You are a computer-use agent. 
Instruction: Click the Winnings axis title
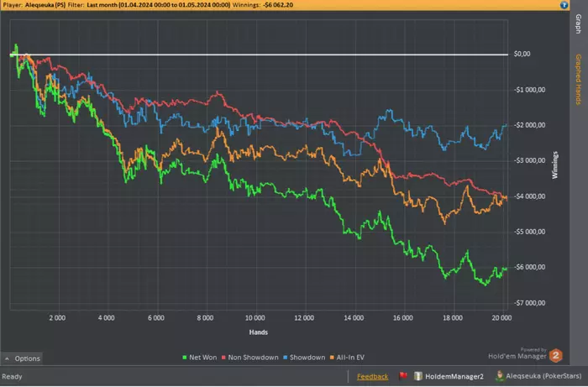click(555, 165)
